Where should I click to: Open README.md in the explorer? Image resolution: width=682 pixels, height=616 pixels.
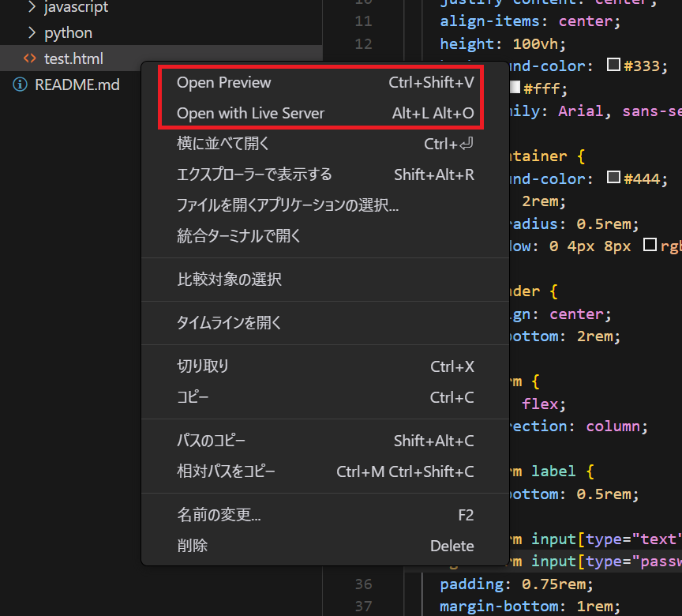click(x=70, y=85)
